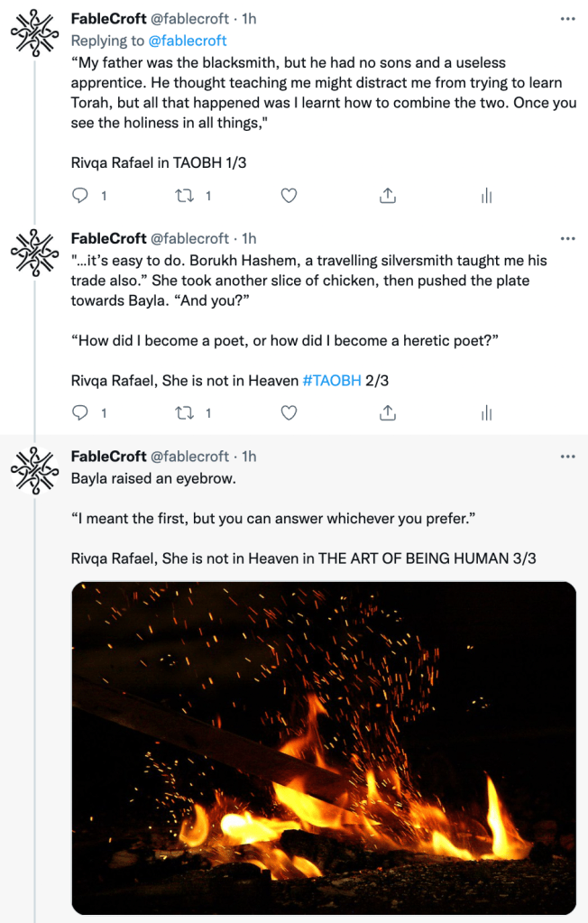
Task: Share the tweet ending in #TAOBH 2/3
Action: point(388,412)
